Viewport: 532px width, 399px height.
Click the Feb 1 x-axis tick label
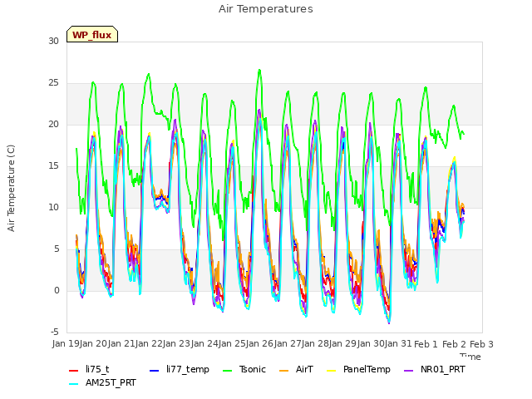tap(426, 344)
